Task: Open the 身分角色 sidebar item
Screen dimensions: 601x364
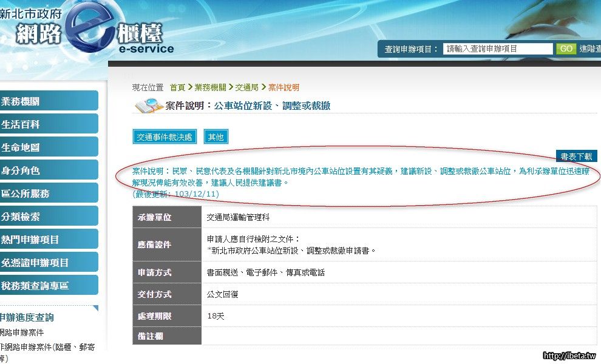Action: [x=49, y=170]
